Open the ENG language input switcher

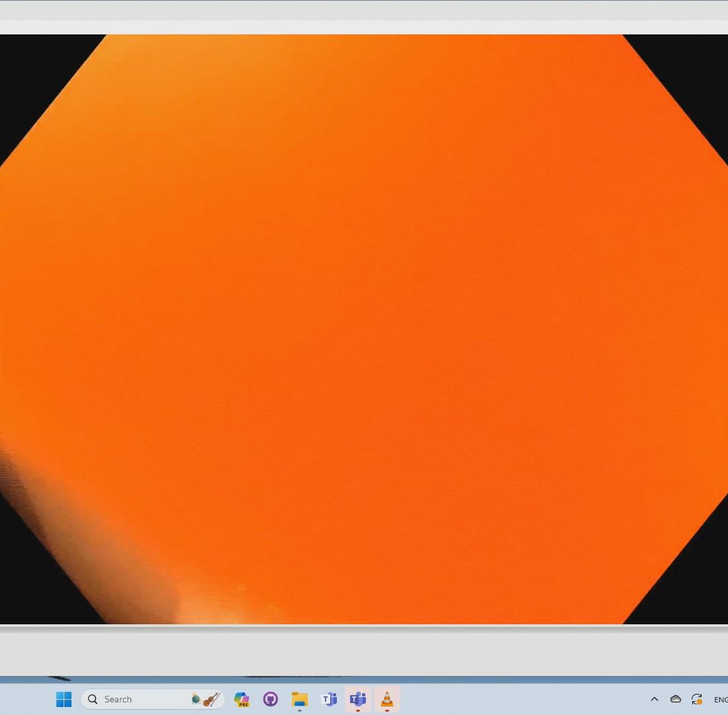tap(721, 699)
